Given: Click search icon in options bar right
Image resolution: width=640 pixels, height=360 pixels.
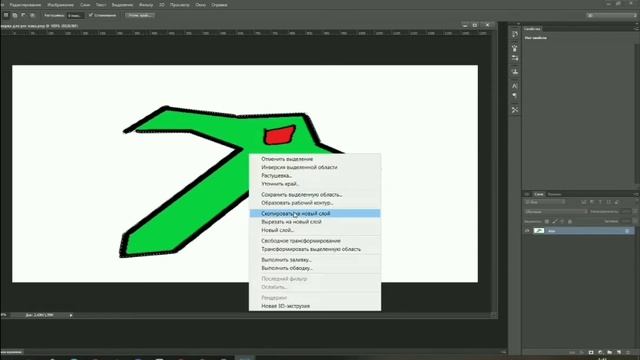Looking at the screenshot, I should coord(590,16).
